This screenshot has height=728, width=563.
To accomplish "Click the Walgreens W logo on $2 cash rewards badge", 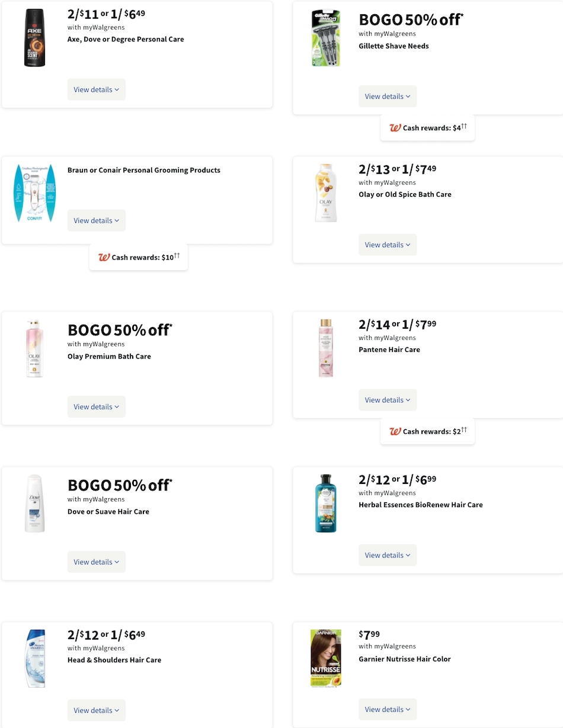I will (x=395, y=431).
